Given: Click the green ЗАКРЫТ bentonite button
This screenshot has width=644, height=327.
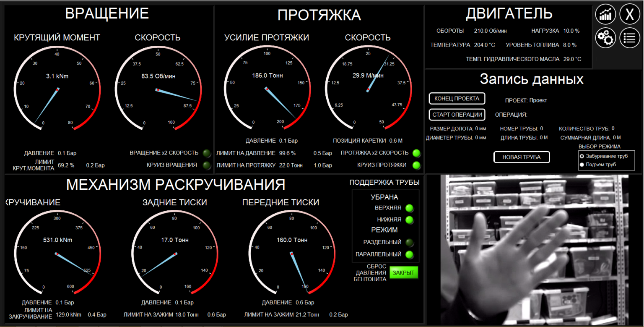Looking at the screenshot, I should [403, 273].
